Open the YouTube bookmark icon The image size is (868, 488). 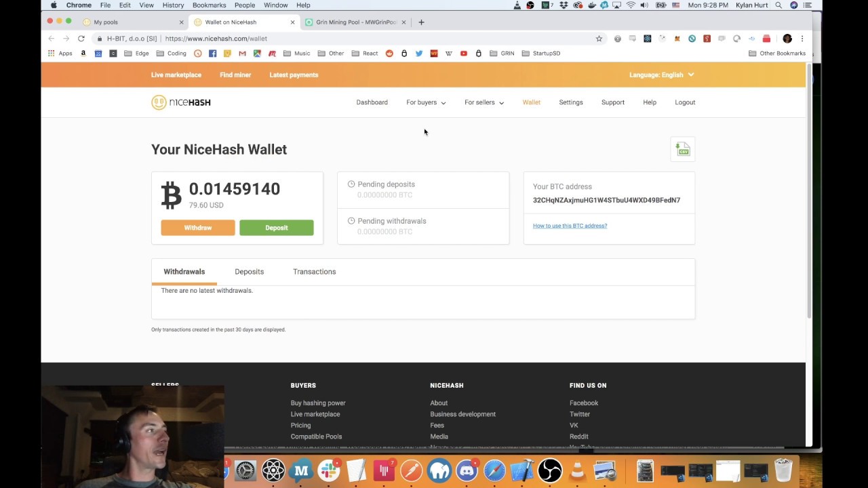point(464,53)
